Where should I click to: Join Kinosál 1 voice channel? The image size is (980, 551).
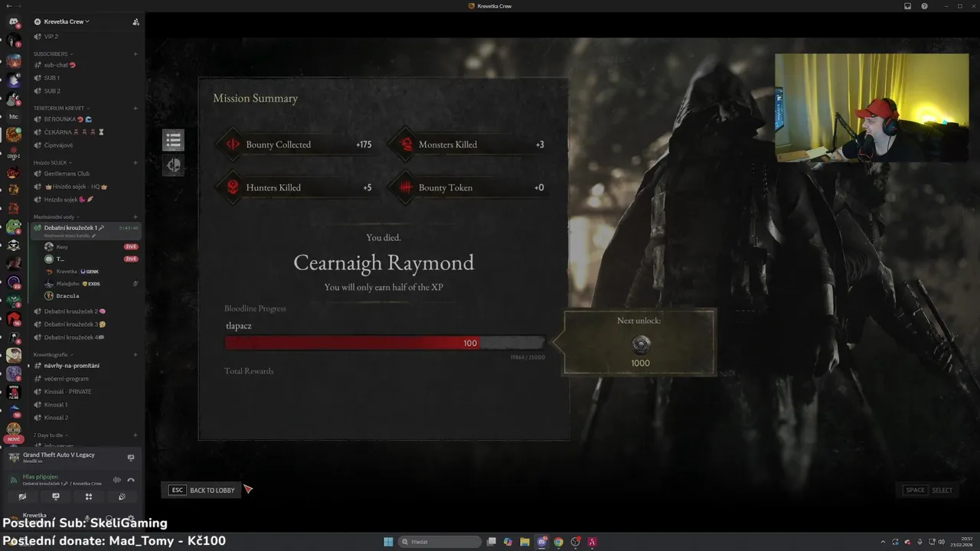(86, 405)
